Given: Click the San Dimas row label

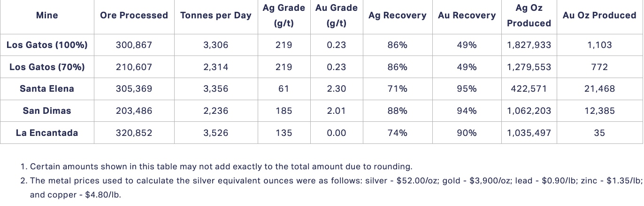Looking at the screenshot, I should pos(47,111).
